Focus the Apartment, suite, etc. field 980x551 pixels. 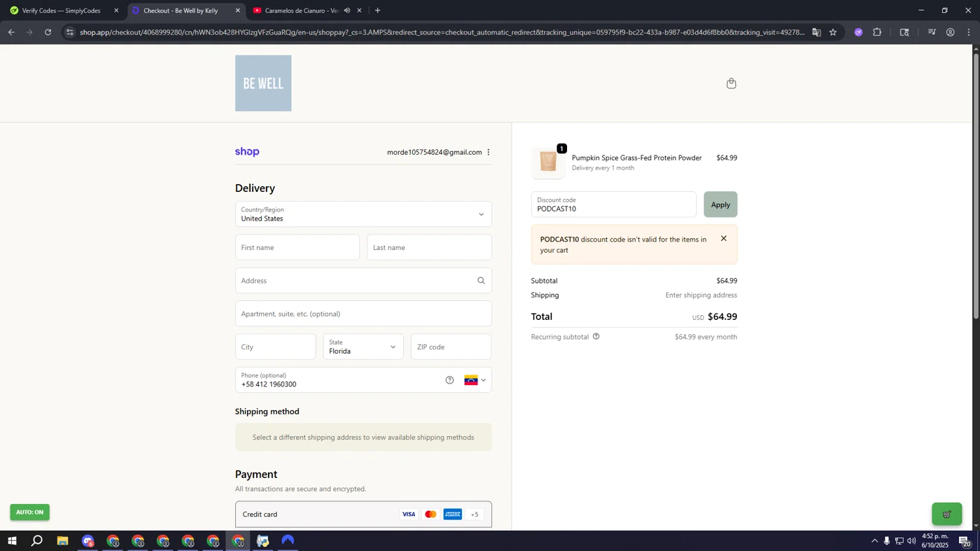click(x=363, y=314)
